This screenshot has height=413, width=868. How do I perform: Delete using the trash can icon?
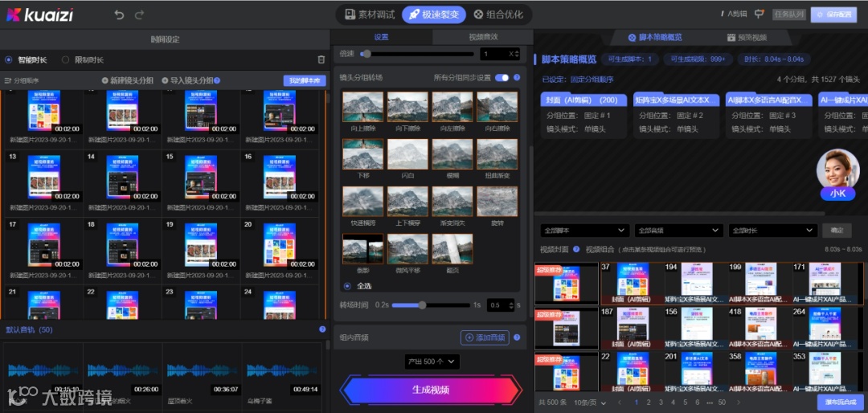pos(321,59)
